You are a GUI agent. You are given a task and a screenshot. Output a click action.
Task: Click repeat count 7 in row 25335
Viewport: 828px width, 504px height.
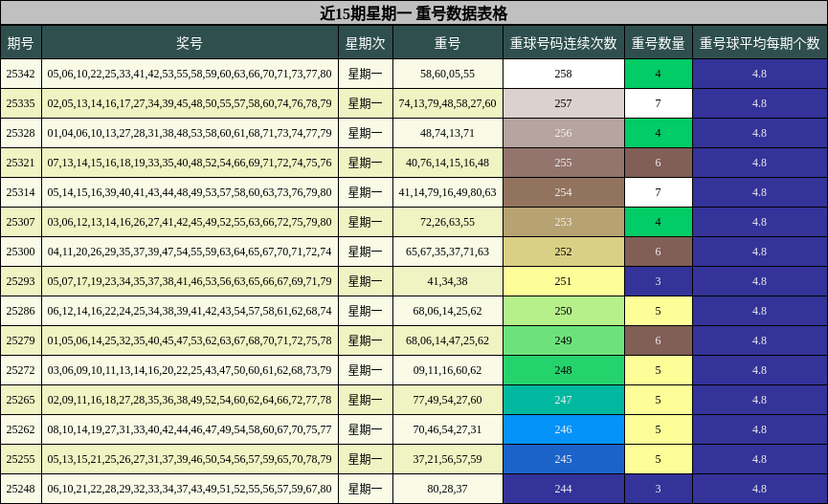click(659, 103)
